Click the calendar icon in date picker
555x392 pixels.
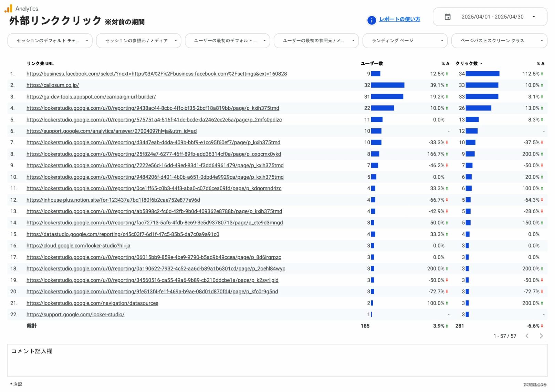point(447,17)
